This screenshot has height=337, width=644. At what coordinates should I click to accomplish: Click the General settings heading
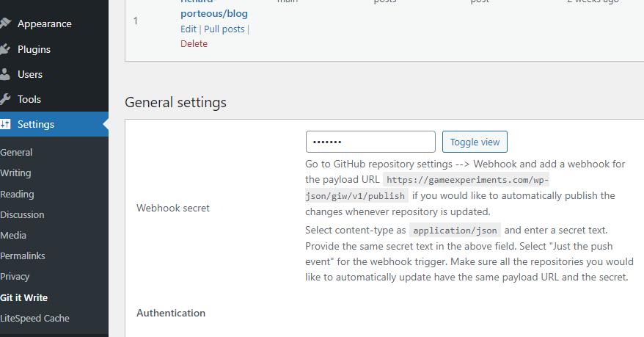176,102
